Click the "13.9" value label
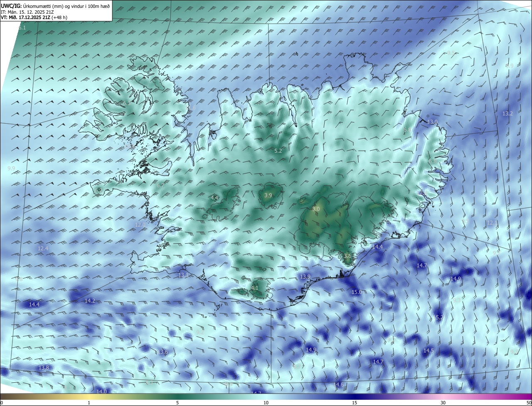 pos(305,276)
